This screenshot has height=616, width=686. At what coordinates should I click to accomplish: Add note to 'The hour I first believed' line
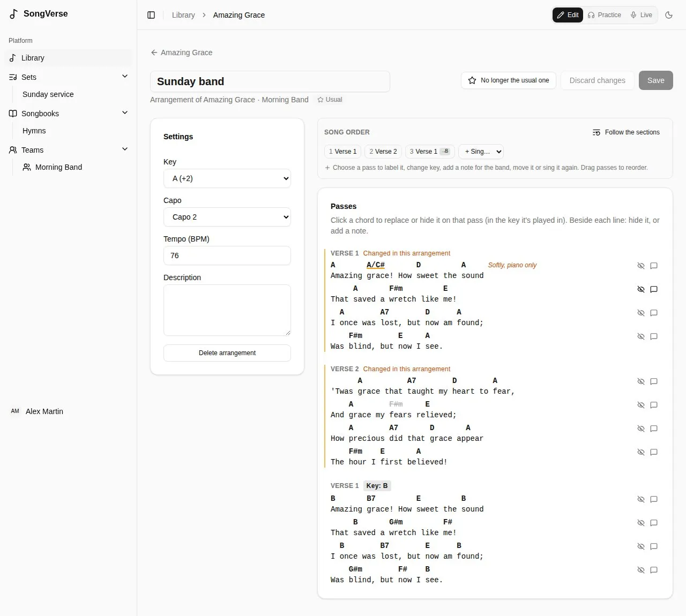pyautogui.click(x=654, y=452)
